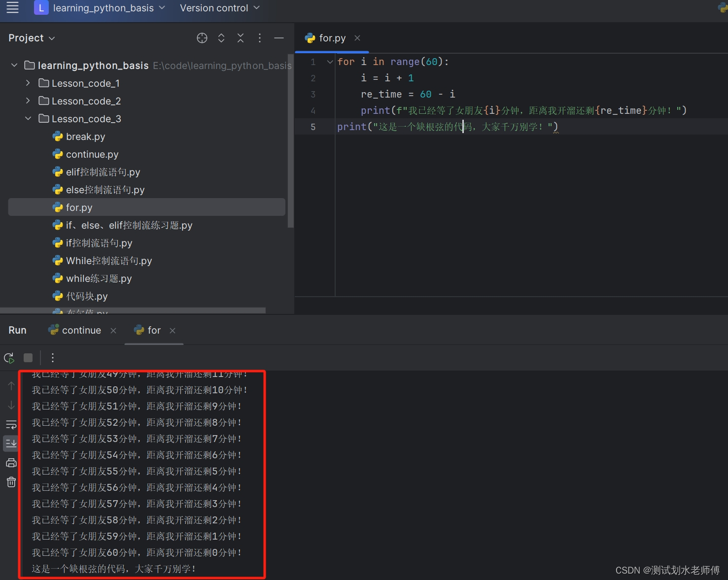The width and height of the screenshot is (728, 580).
Task: Open While控制流语句.py file
Action: (x=109, y=261)
